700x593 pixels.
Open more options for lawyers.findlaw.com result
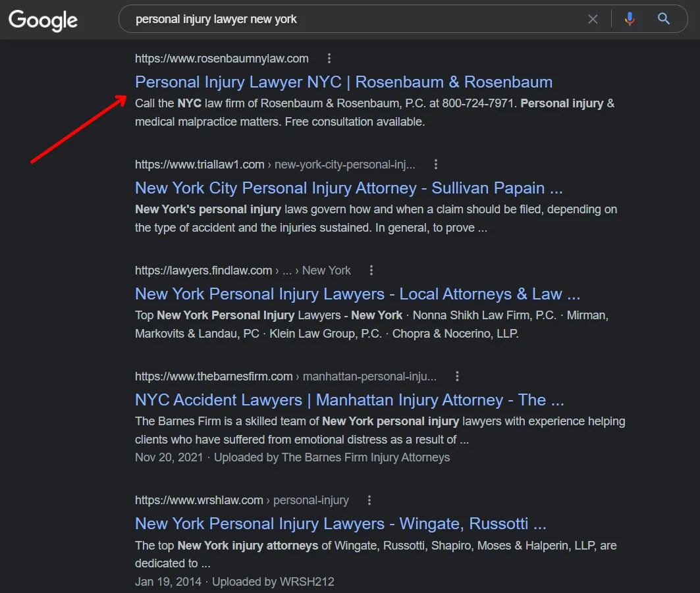coord(371,271)
